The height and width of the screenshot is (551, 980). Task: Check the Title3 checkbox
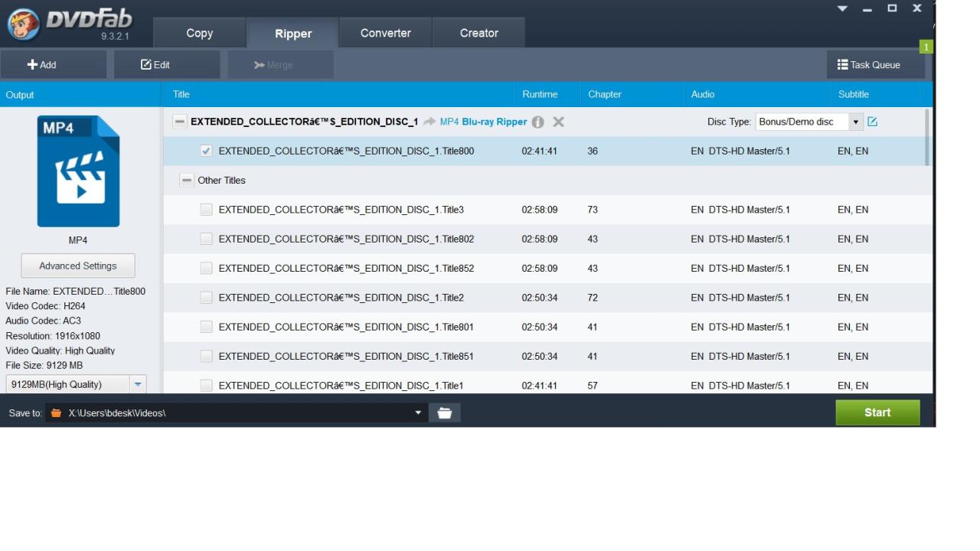pos(206,210)
